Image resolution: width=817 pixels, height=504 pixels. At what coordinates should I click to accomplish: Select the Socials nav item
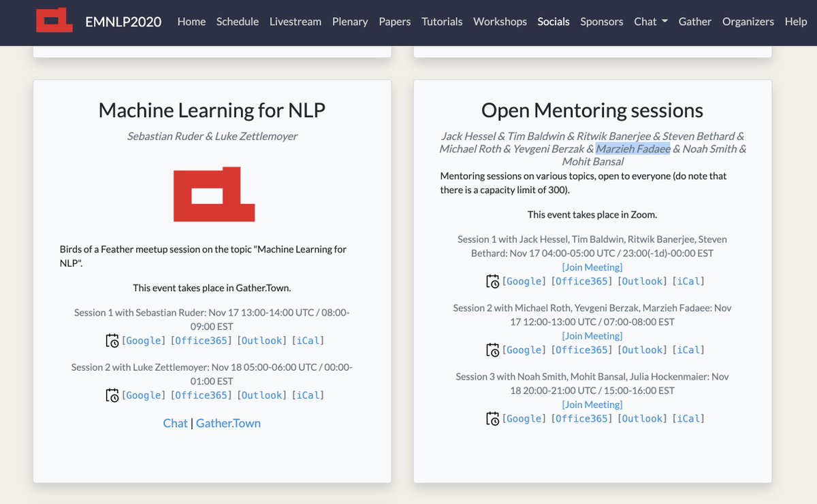tap(554, 21)
